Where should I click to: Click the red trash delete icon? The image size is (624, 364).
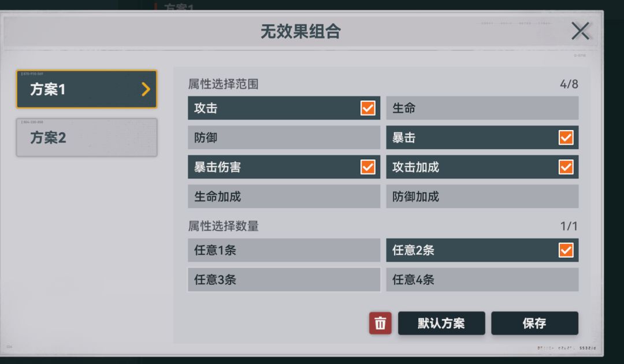point(380,324)
